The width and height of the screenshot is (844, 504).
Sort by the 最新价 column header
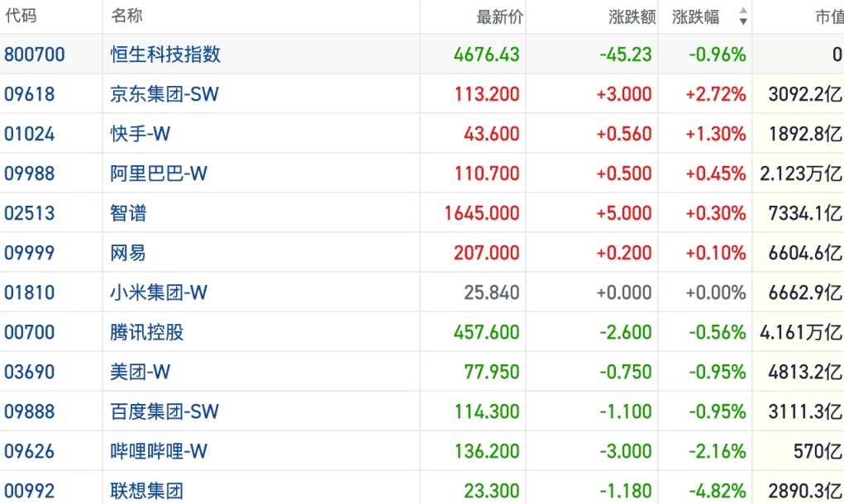point(499,17)
